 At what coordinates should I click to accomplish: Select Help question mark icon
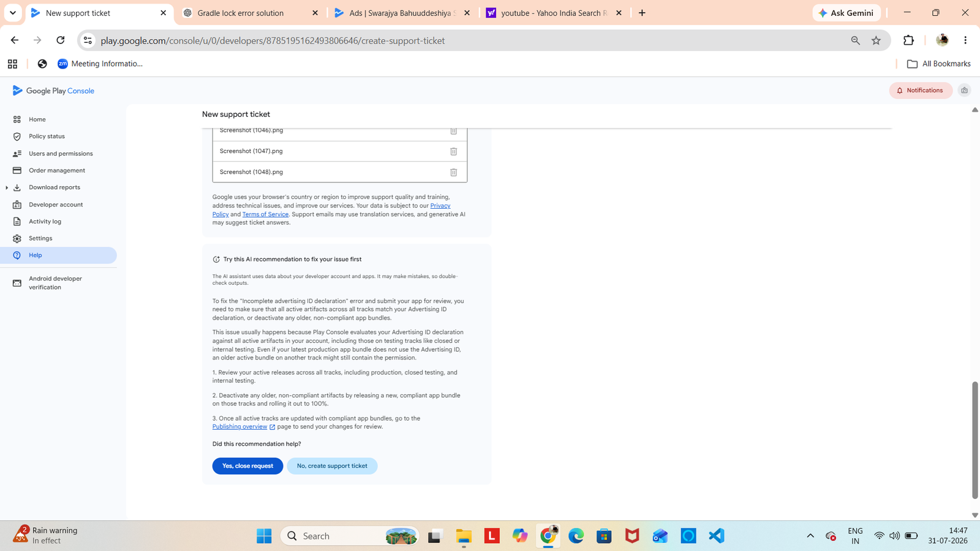17,255
